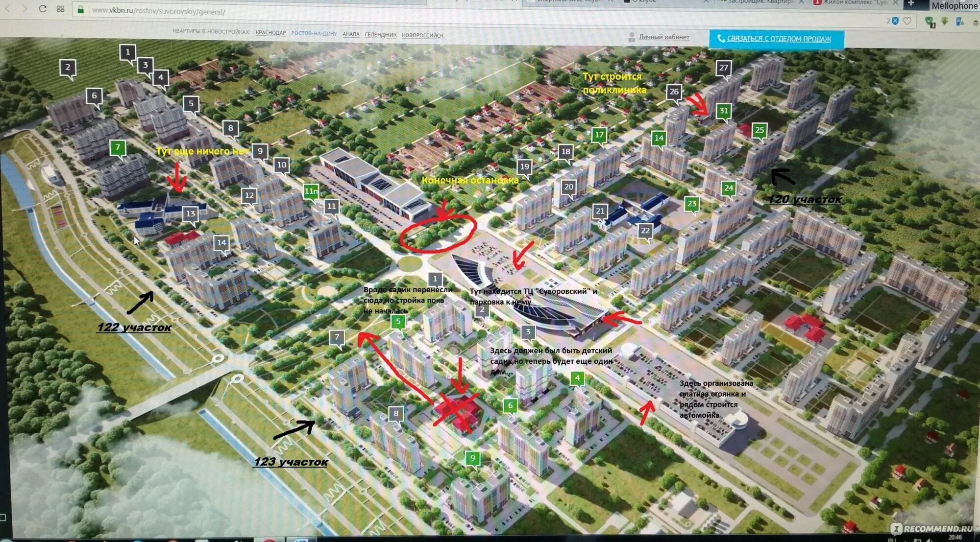This screenshot has height=542, width=980.
Task: Select gray map marker 27
Action: (724, 69)
